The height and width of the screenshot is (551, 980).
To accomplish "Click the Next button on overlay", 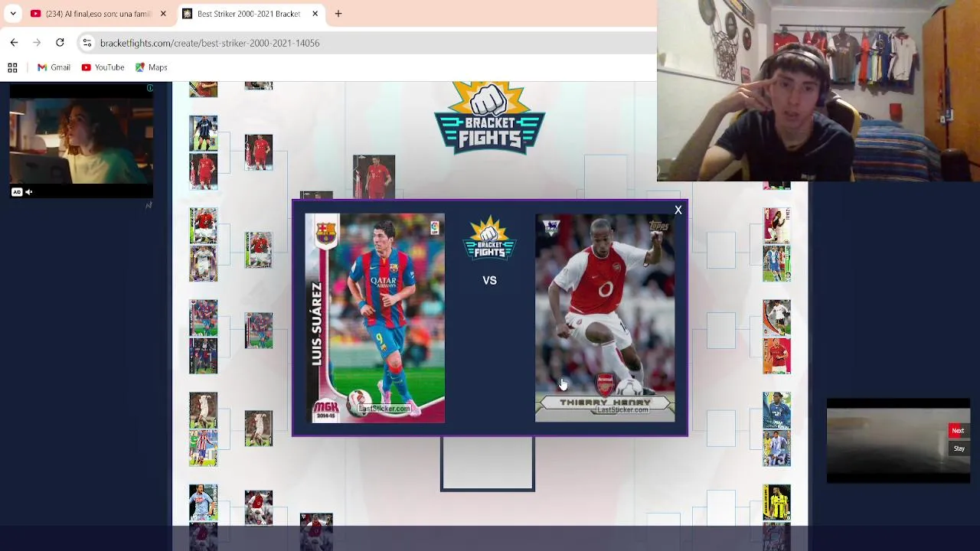I will 958,431.
